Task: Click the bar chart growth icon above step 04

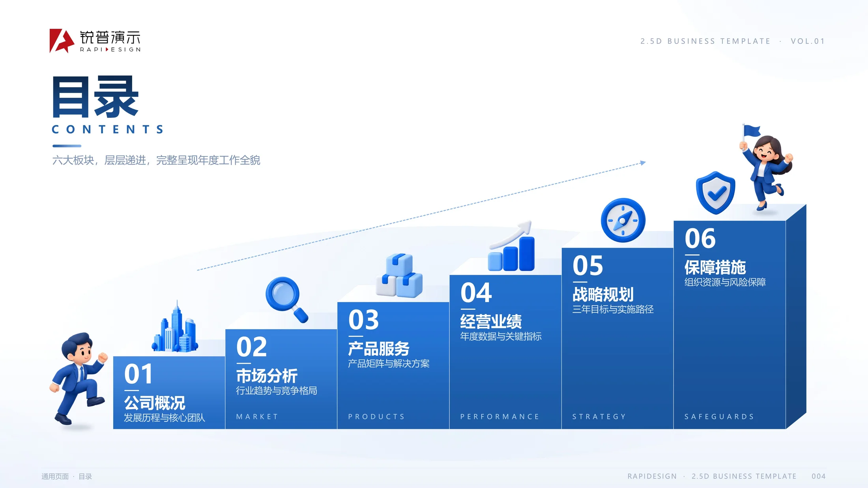Action: pos(511,246)
